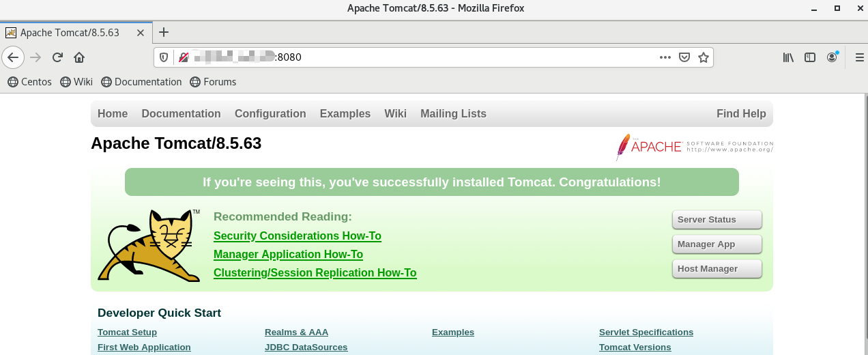Open the Firefox account icon
Viewport: 868px width, 355px height.
pos(832,57)
